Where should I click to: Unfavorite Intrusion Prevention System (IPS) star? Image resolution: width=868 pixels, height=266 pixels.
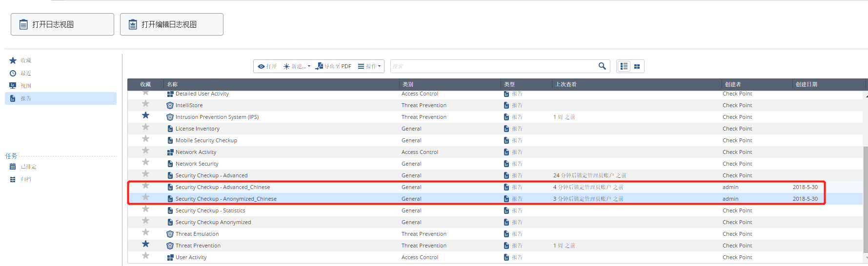pos(145,115)
